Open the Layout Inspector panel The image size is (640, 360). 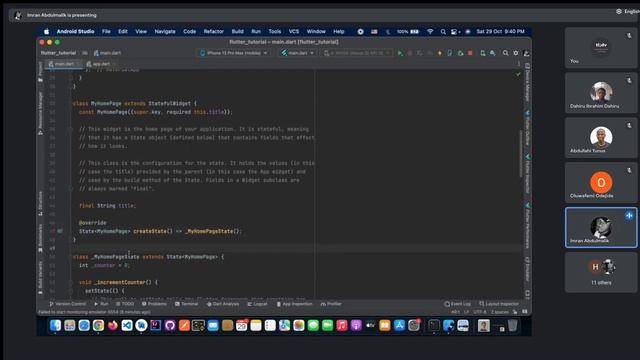click(x=499, y=304)
